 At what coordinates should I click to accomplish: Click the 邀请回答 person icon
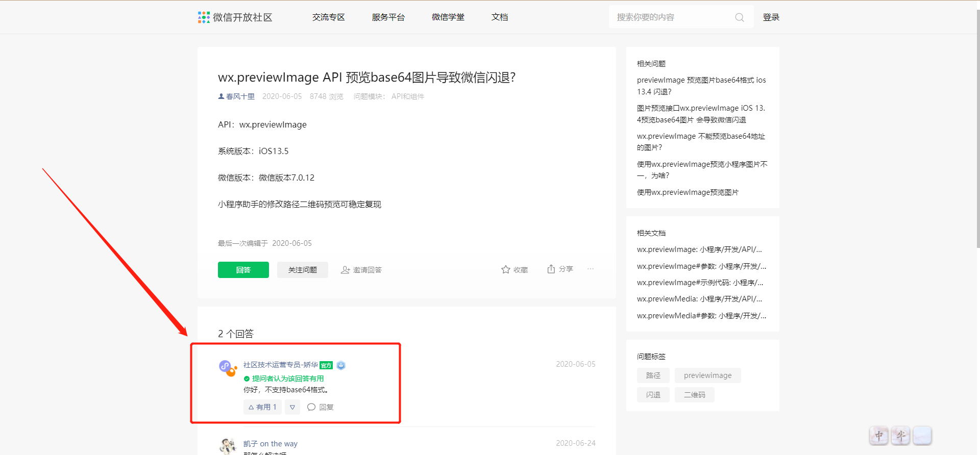(x=346, y=270)
